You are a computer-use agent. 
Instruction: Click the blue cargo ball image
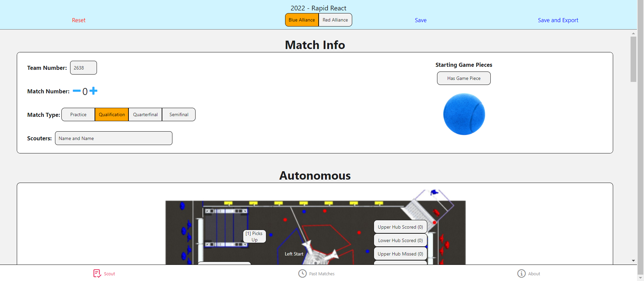(464, 114)
